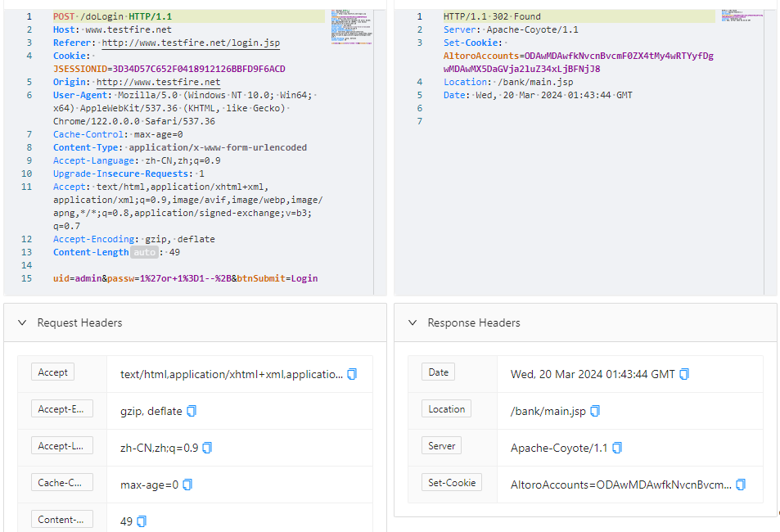Click the Location: /bank/main.jsp editor line

pyautogui.click(x=508, y=82)
